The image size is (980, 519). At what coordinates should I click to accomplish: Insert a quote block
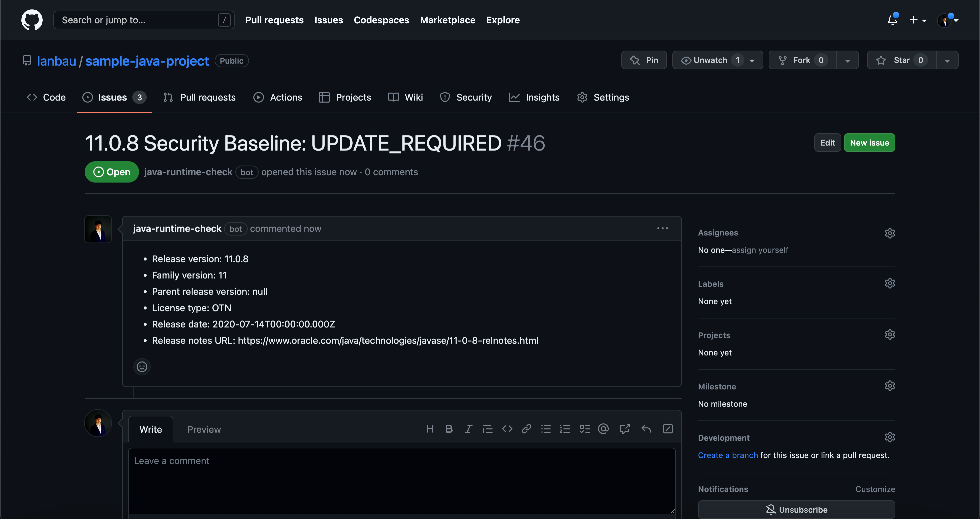pos(488,429)
